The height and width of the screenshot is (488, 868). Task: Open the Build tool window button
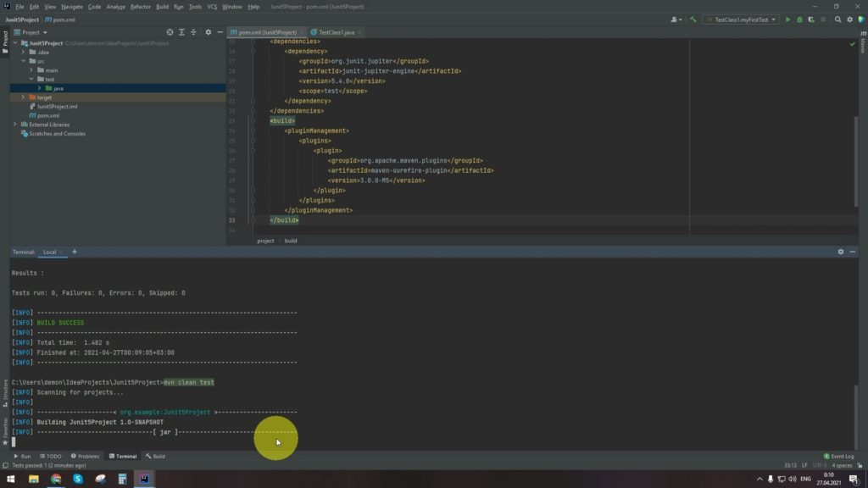pyautogui.click(x=156, y=457)
